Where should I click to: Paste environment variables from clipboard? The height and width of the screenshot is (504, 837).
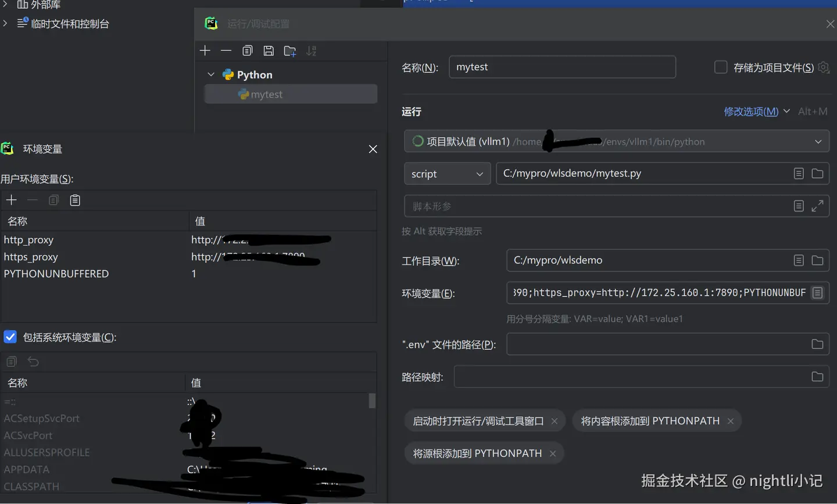[x=74, y=199]
